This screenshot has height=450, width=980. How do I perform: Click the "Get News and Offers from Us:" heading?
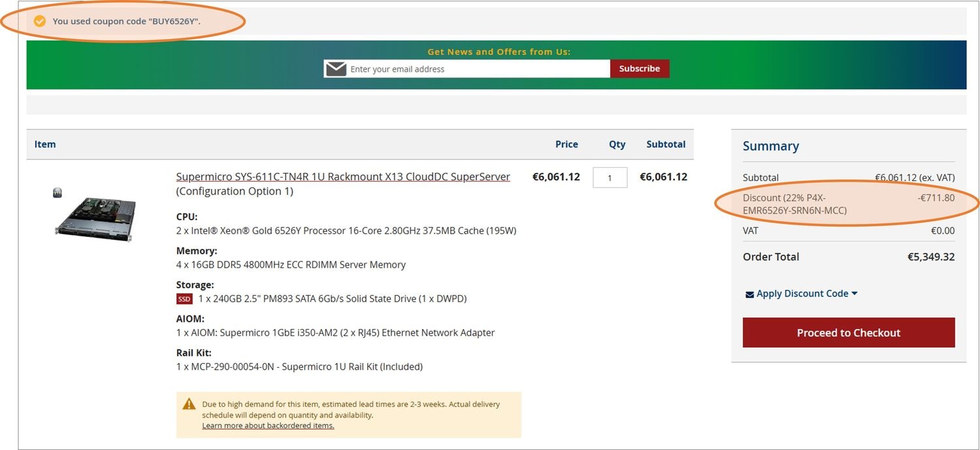[499, 52]
